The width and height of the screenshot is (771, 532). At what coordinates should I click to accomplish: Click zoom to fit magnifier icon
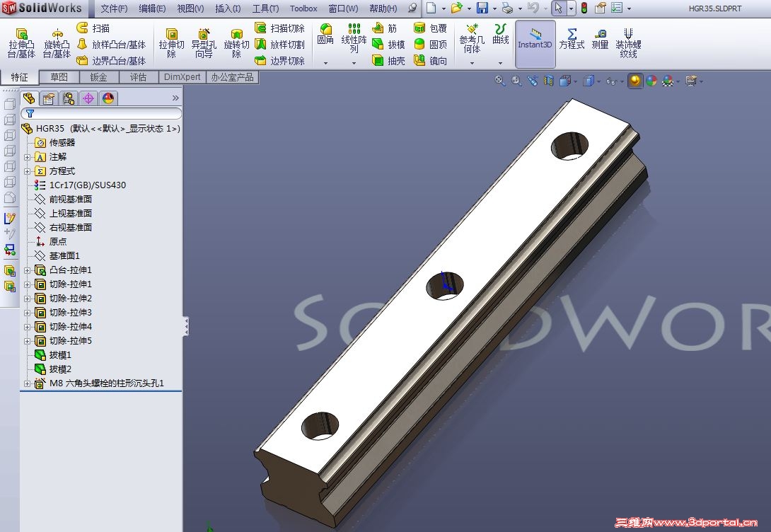tap(499, 81)
